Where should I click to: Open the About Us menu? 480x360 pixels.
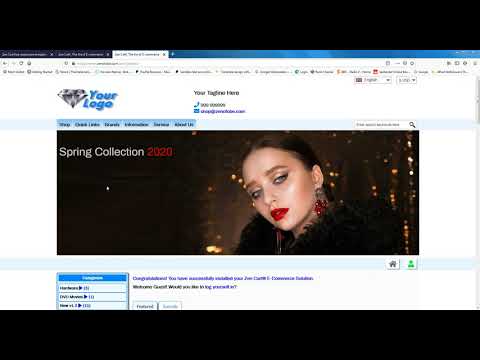(184, 124)
